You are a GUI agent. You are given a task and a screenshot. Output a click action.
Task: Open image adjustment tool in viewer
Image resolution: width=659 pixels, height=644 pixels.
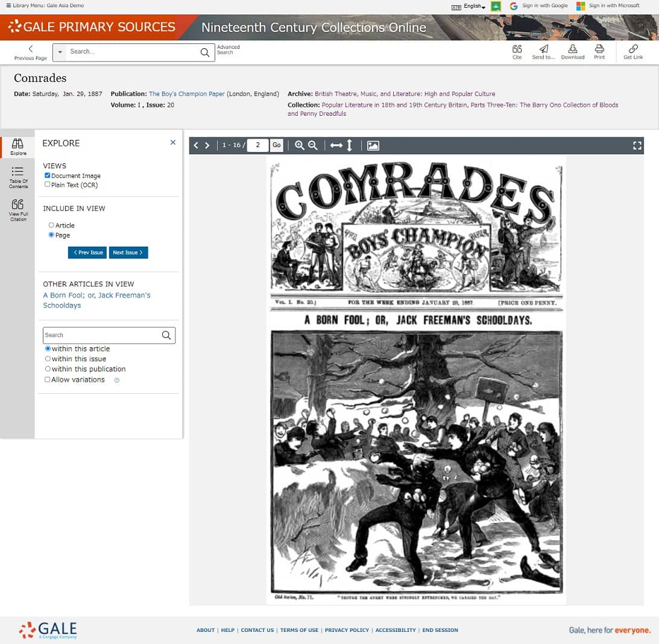(373, 145)
